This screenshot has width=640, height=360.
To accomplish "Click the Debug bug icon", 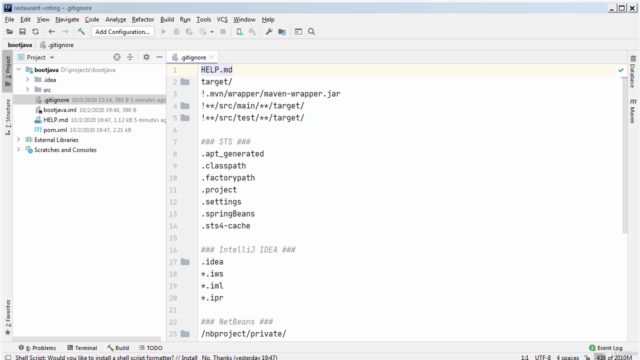I will pos(176,32).
